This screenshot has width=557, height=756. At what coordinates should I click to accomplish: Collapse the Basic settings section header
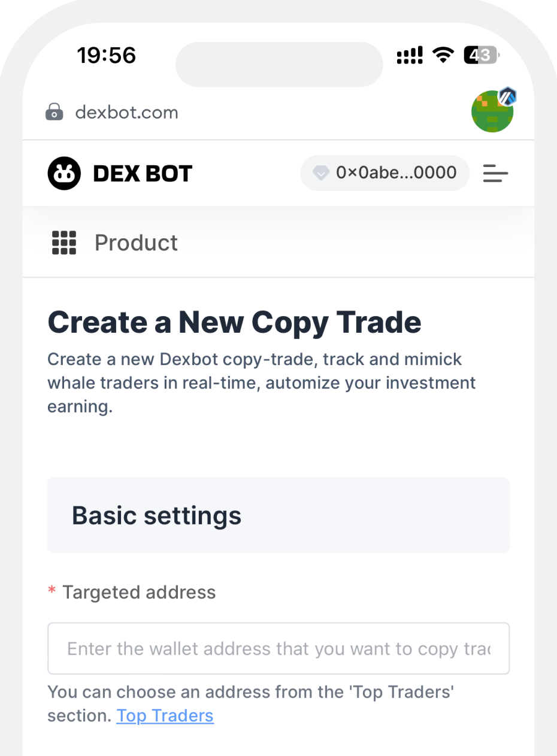point(278,515)
